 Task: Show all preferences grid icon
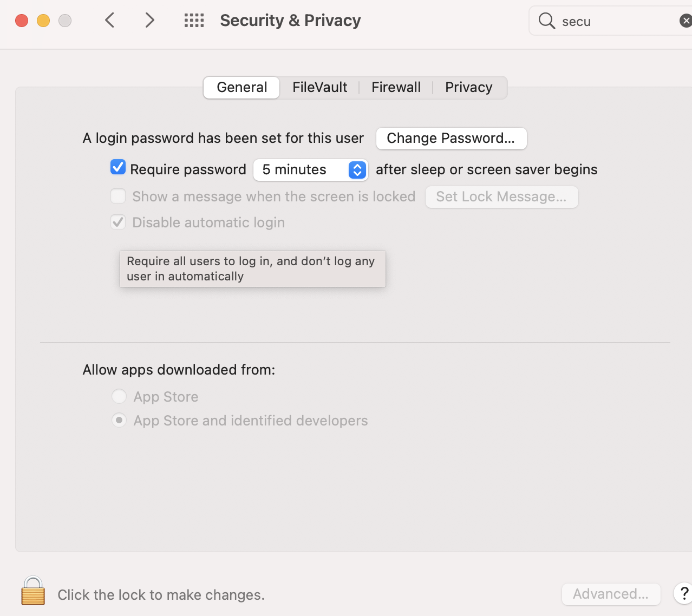click(x=194, y=21)
